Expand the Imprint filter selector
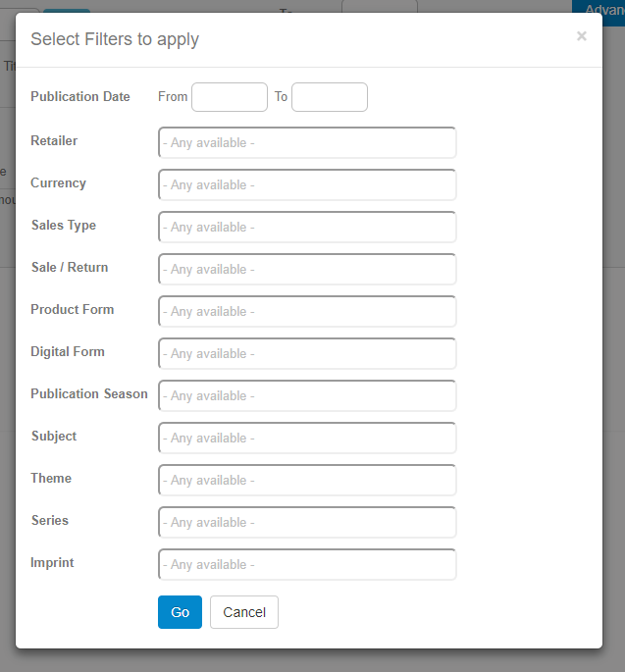The image size is (625, 672). [307, 564]
